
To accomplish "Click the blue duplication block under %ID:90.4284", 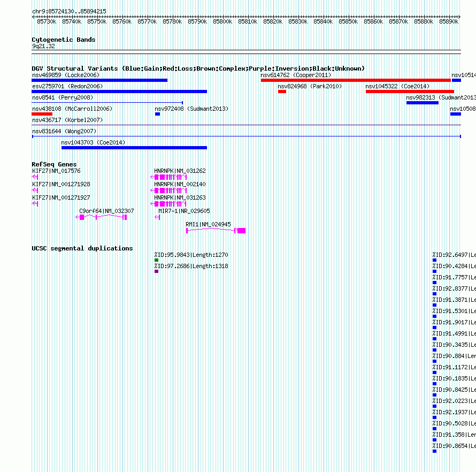I will (434, 271).
